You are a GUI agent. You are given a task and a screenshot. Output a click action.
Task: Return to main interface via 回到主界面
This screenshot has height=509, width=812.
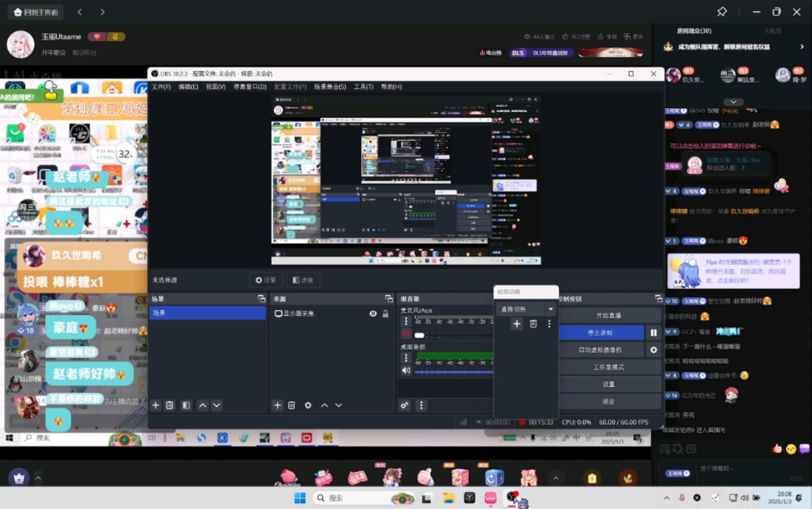pyautogui.click(x=36, y=12)
